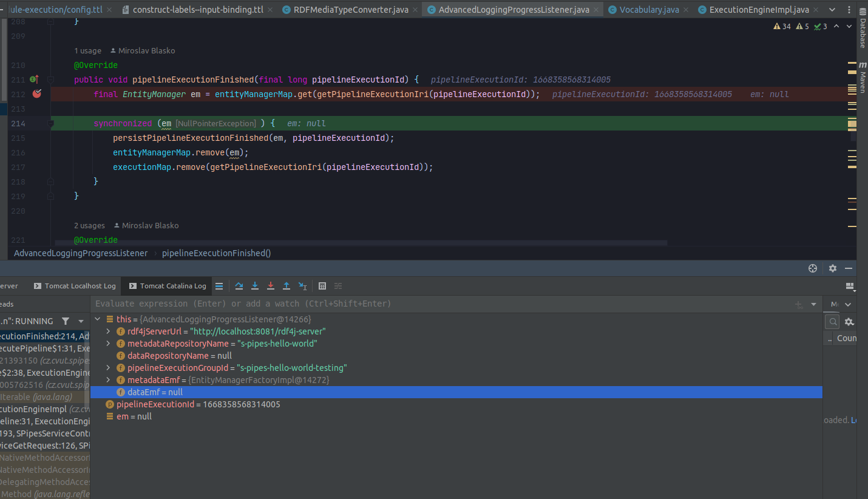
Task: Click the pipelineExecutionFinished() breadcrumb
Action: tap(215, 253)
